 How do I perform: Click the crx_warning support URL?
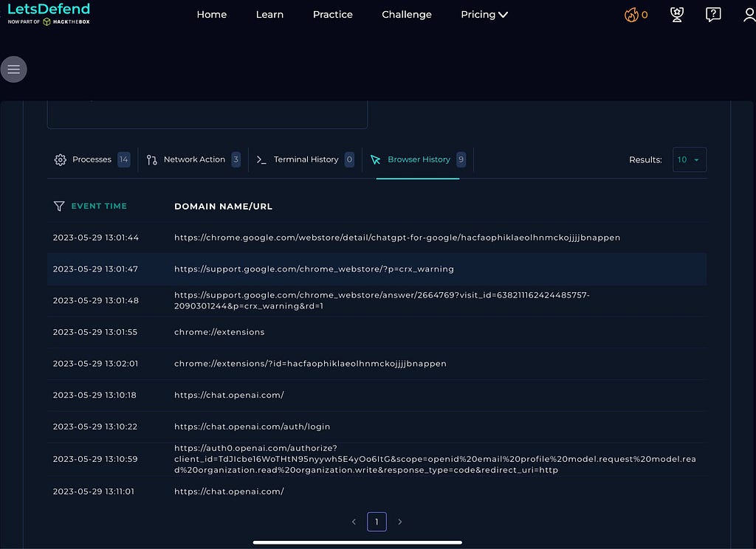tap(314, 269)
